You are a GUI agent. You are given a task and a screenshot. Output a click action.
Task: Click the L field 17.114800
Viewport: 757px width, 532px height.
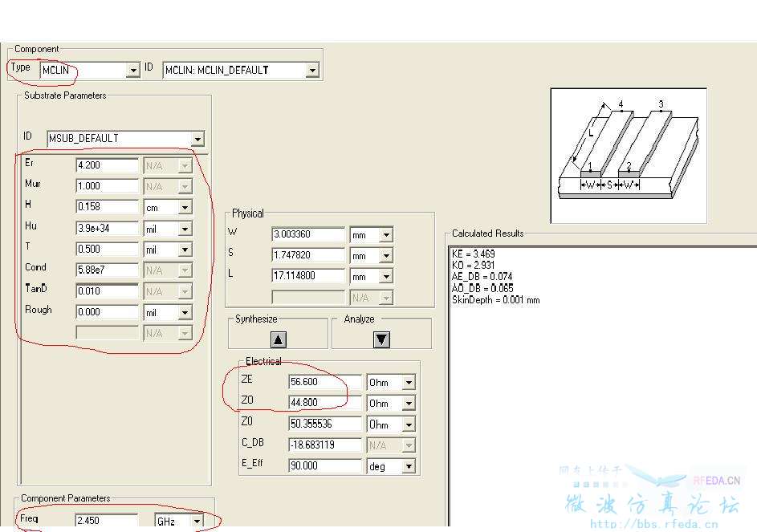tap(308, 276)
